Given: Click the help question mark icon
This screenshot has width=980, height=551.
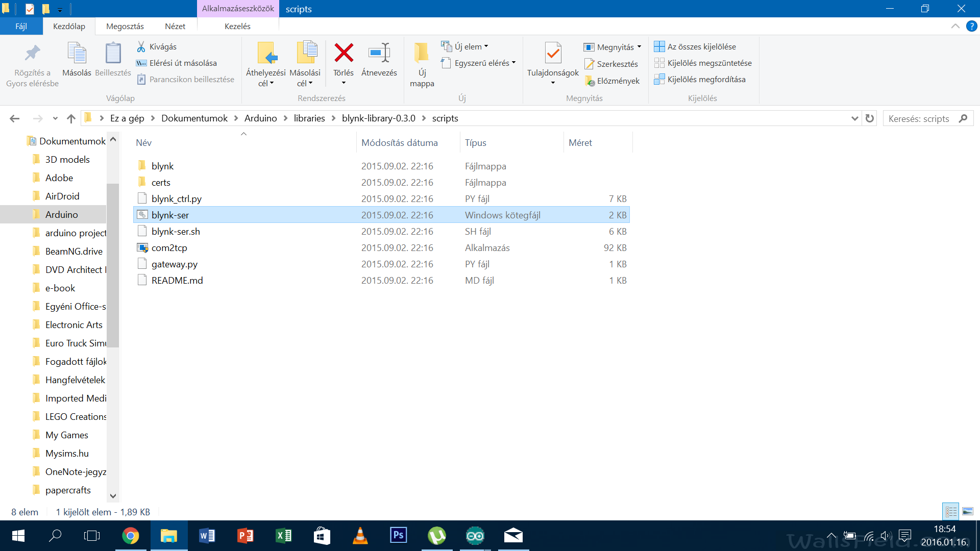Looking at the screenshot, I should tap(971, 27).
